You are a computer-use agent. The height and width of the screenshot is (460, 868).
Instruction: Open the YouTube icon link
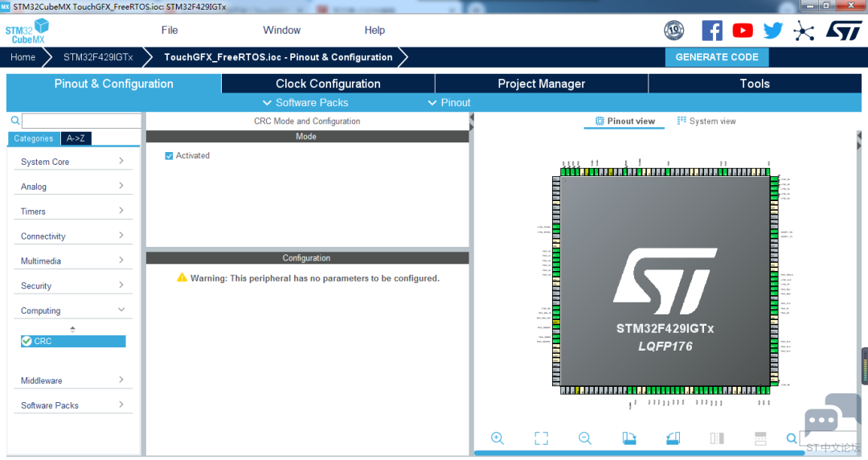coord(743,31)
